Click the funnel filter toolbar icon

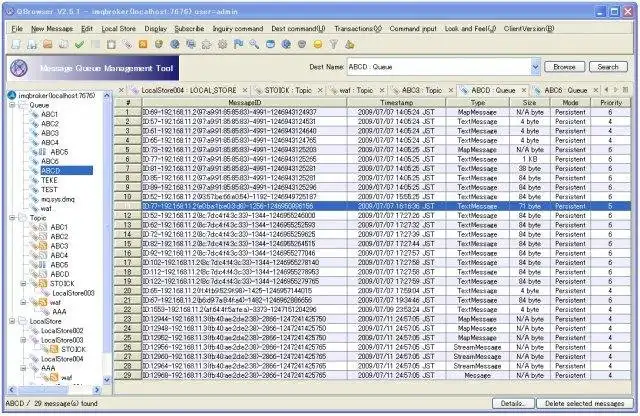pyautogui.click(x=333, y=44)
